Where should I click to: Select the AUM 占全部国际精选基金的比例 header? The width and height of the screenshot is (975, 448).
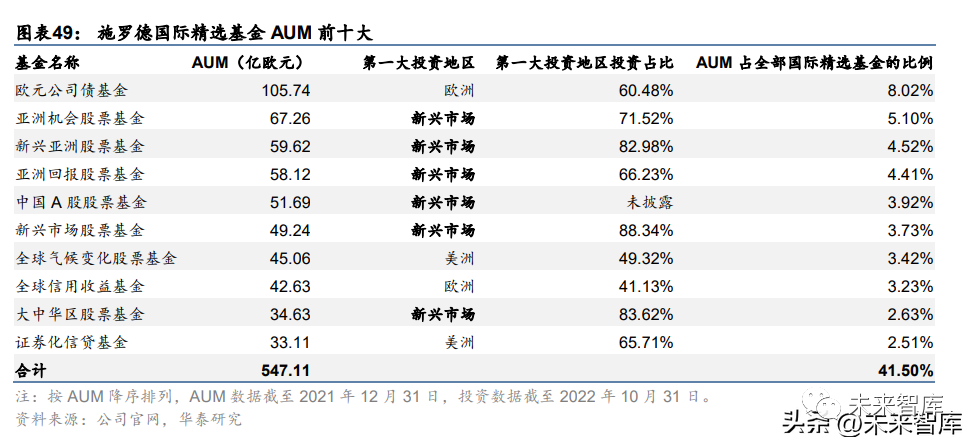coord(815,62)
